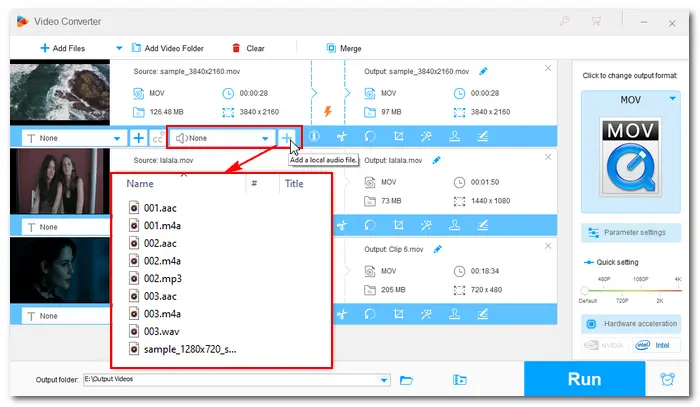Click the key register icon in the title bar
Viewport: 700px width, 407px height.
565,21
